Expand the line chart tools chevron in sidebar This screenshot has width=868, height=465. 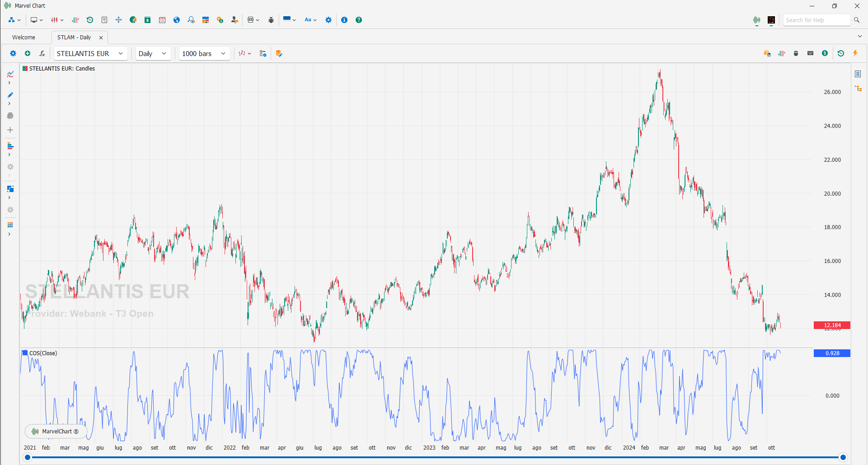9,83
